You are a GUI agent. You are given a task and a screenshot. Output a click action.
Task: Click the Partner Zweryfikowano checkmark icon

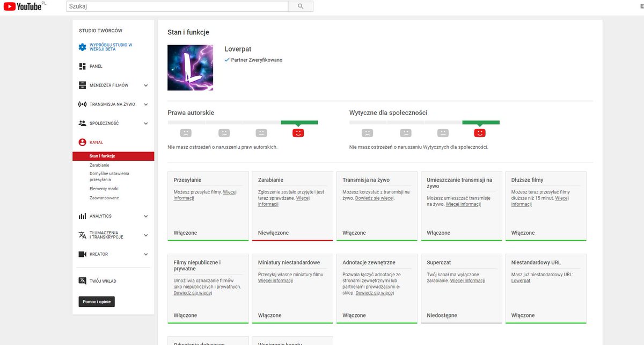[x=227, y=60]
